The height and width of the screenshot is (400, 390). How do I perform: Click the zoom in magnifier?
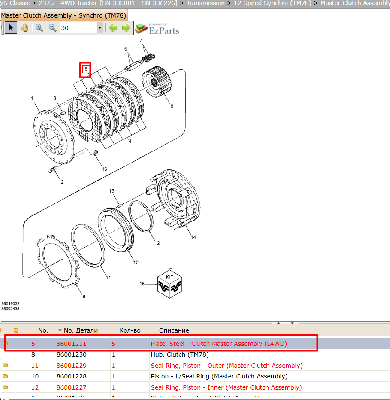(39, 28)
